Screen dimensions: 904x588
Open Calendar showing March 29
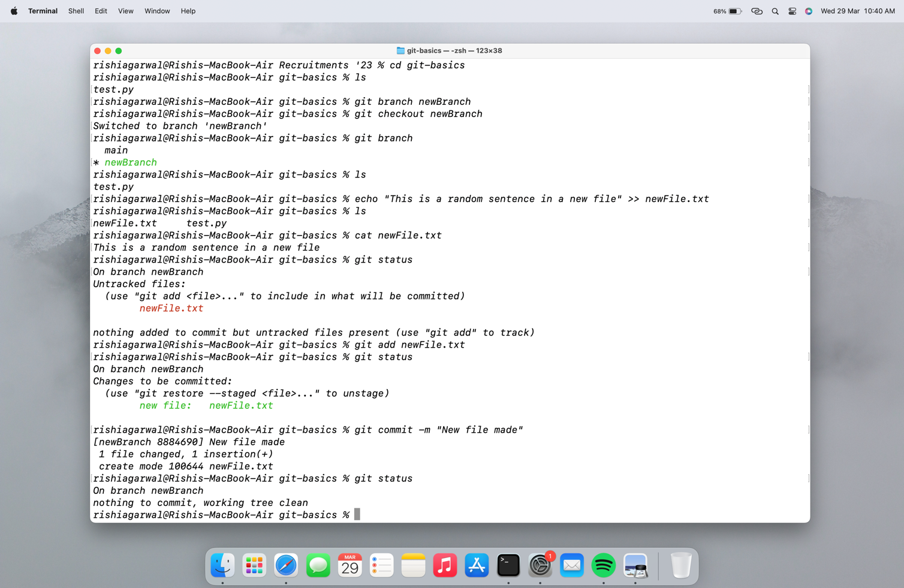[349, 565]
